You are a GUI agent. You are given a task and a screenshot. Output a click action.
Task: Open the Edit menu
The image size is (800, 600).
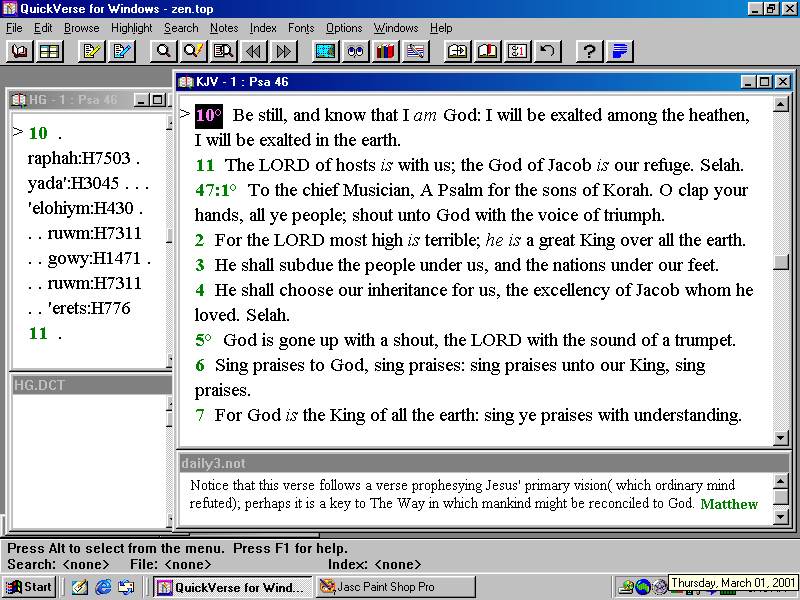point(43,28)
